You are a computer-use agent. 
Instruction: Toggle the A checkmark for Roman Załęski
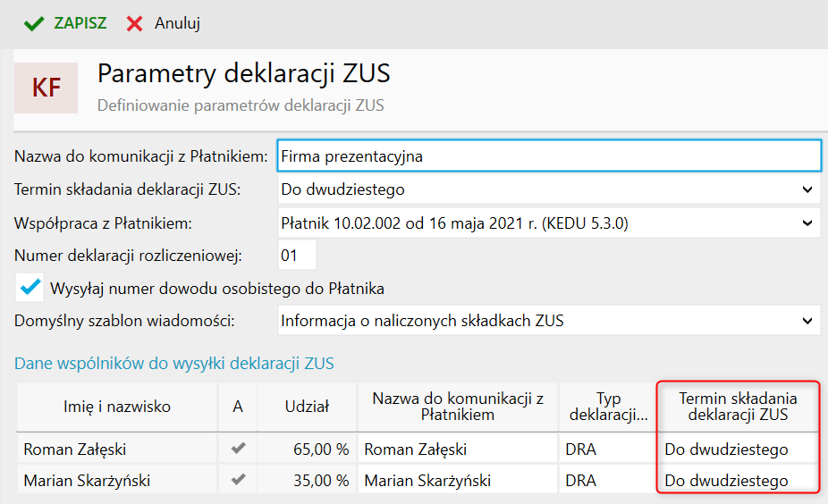(x=238, y=449)
